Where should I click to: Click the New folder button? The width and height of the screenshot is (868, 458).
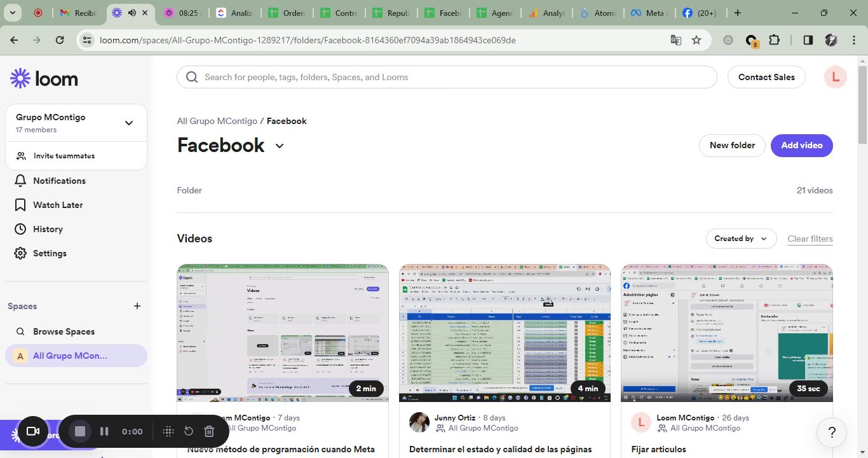[x=732, y=145]
